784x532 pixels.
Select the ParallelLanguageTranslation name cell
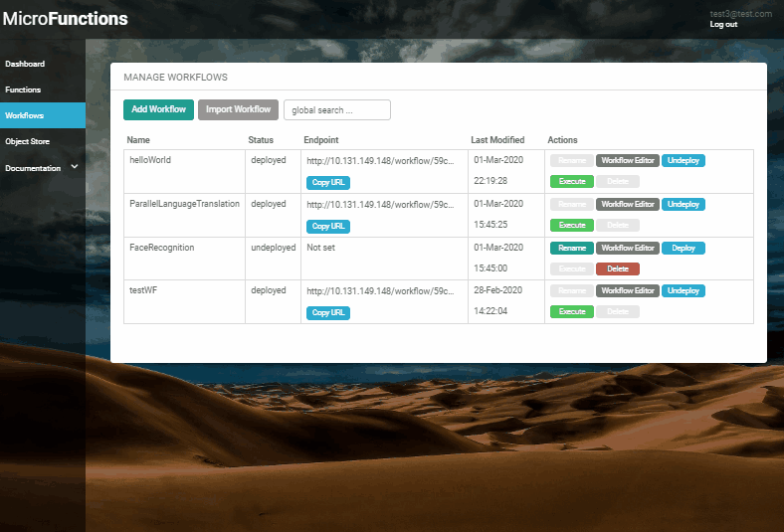pyautogui.click(x=184, y=215)
